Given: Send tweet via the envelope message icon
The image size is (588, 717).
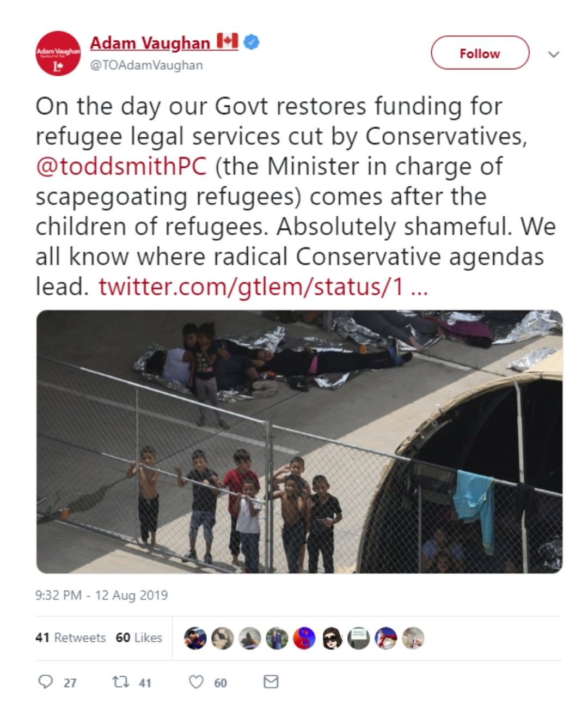Looking at the screenshot, I should tap(271, 682).
